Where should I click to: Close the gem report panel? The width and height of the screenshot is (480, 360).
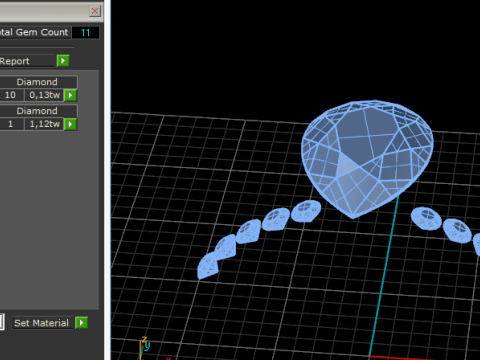(95, 11)
